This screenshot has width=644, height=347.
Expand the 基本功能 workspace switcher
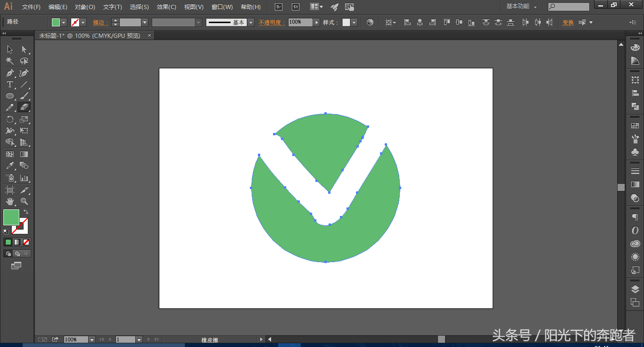tap(521, 7)
